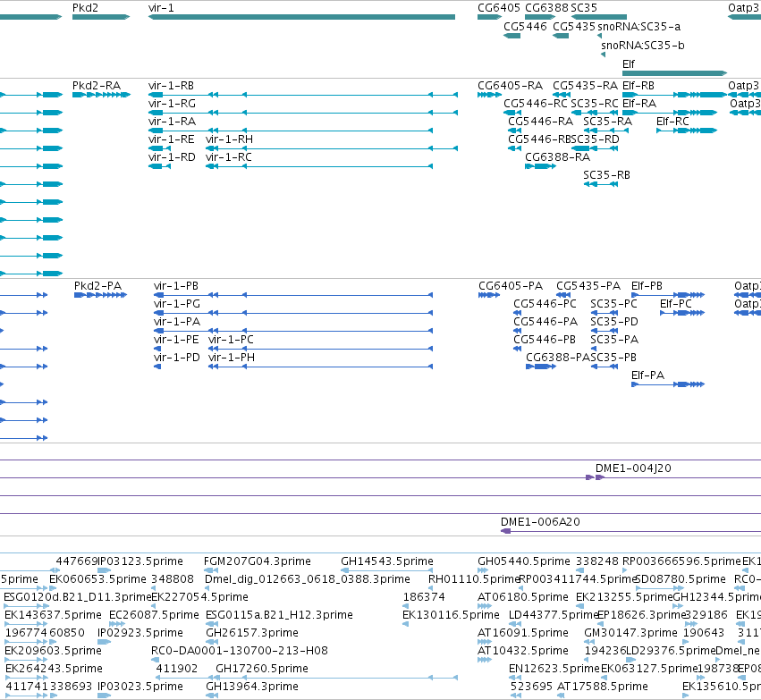Select protein vir-1-PH

click(x=232, y=358)
